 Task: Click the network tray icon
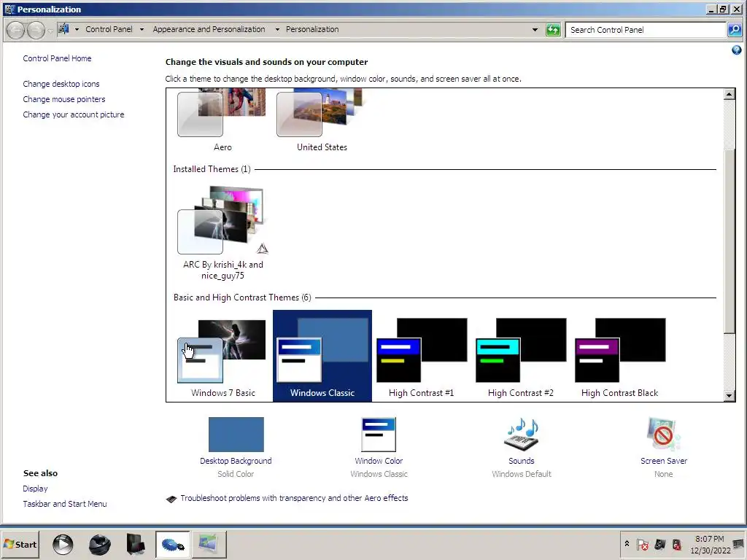click(659, 544)
